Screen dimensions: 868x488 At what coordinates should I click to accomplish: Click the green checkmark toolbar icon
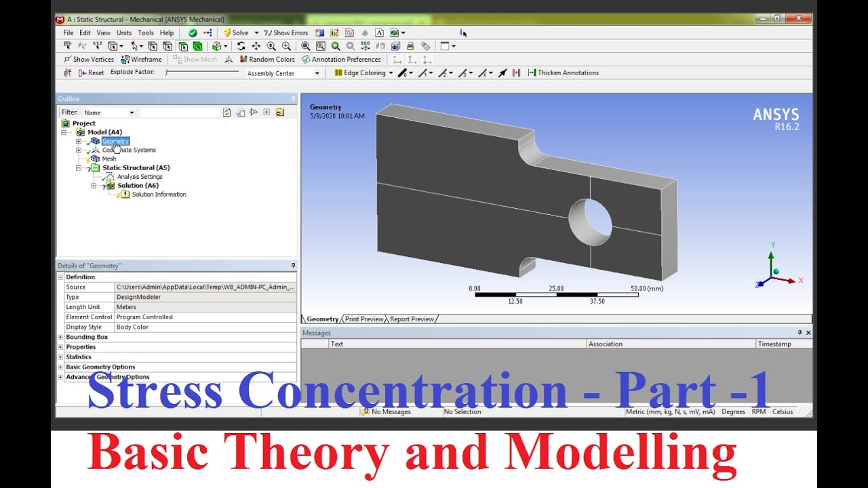[x=193, y=33]
